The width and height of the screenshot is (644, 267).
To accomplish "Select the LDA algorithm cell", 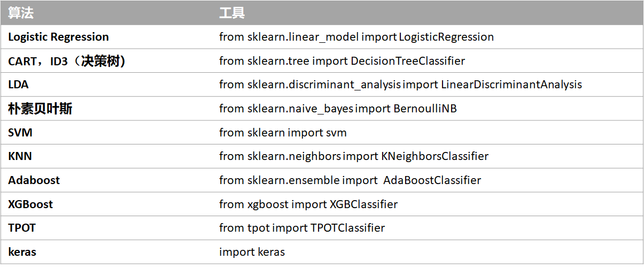I will coord(18,85).
